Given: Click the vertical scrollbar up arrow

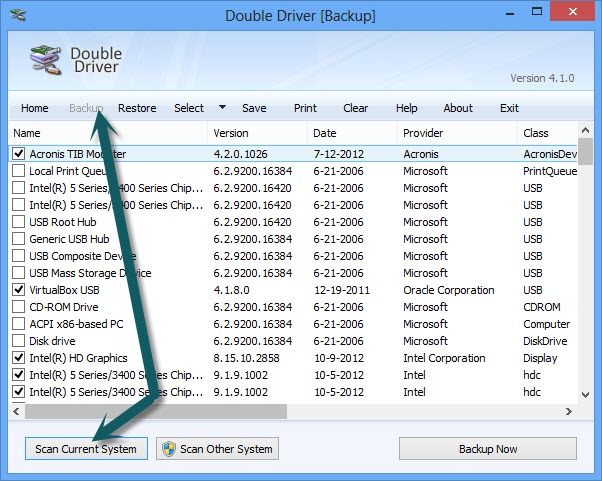Looking at the screenshot, I should 585,130.
